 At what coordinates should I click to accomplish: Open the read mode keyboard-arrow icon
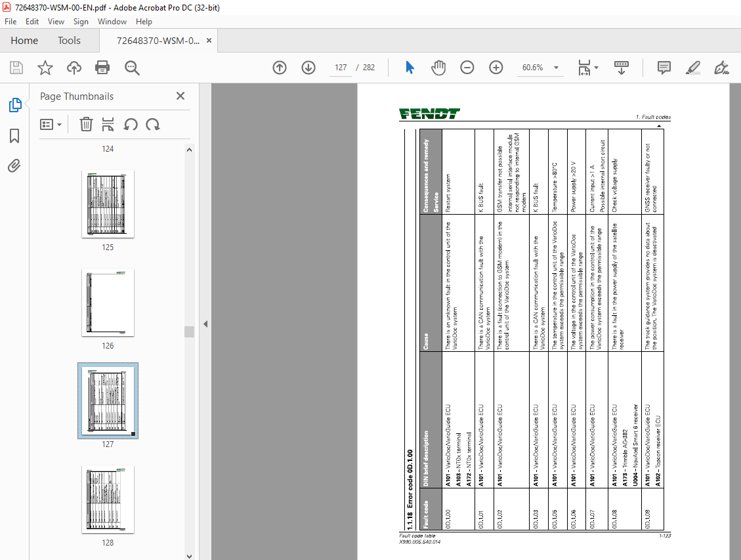coord(622,68)
